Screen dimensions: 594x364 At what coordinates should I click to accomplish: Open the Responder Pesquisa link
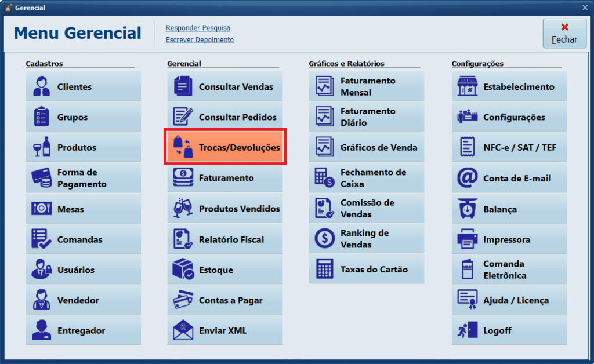198,28
